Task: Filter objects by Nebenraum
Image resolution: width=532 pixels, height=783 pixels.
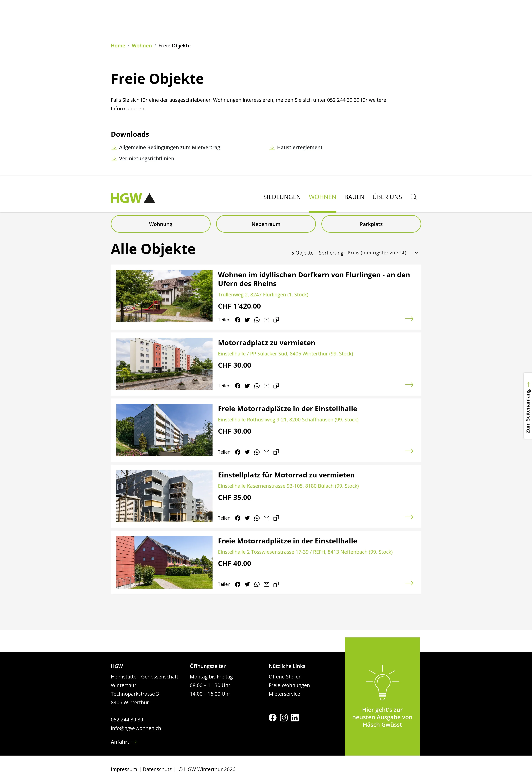Action: [266, 224]
